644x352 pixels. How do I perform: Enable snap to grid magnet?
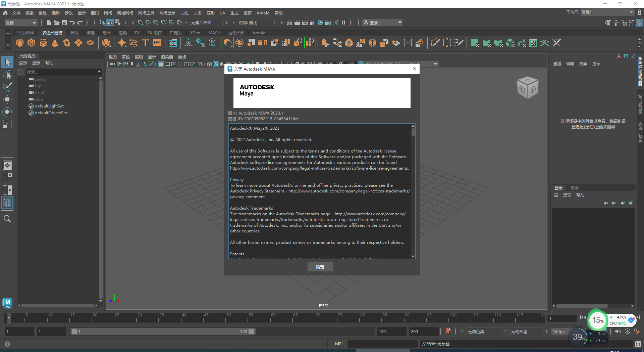[x=140, y=23]
